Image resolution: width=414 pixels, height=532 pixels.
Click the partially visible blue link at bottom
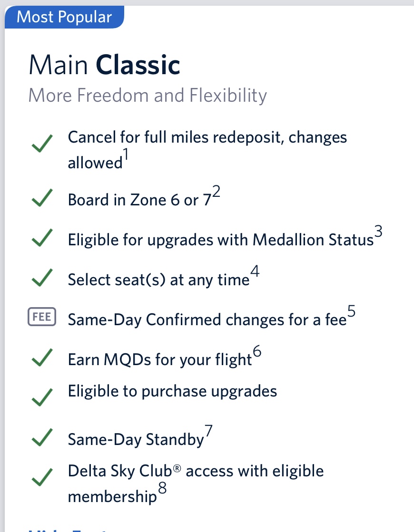pyautogui.click(x=68, y=530)
